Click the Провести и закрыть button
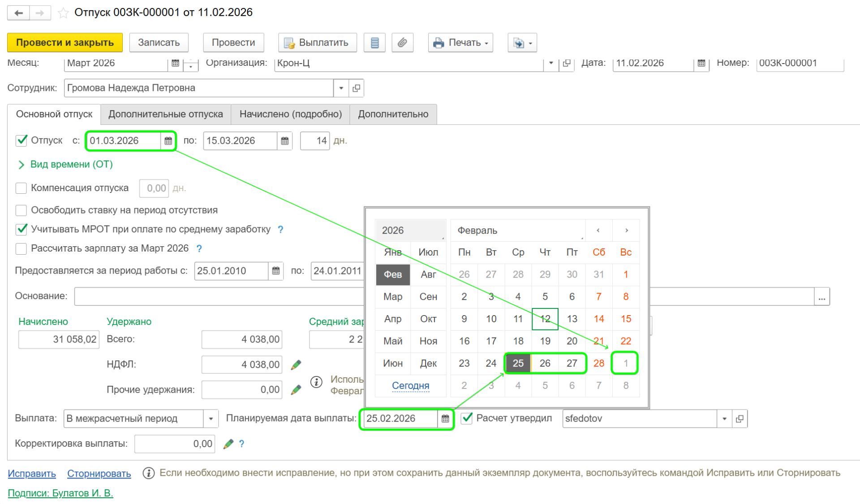The height and width of the screenshot is (504, 860). point(65,43)
